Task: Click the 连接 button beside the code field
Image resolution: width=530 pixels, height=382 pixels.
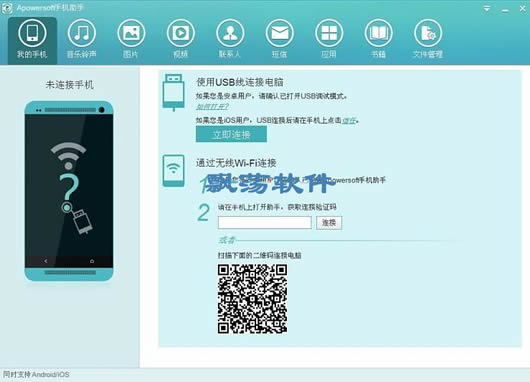Action: pos(329,223)
